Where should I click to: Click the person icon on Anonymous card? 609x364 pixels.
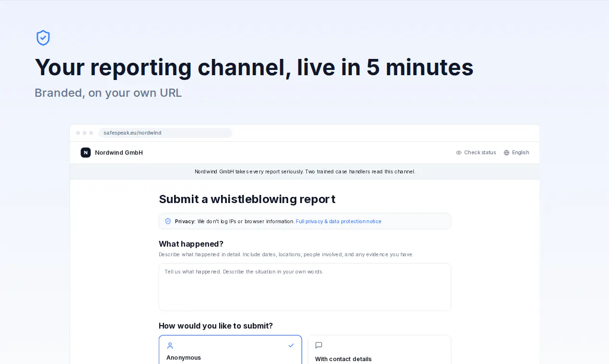pos(170,345)
